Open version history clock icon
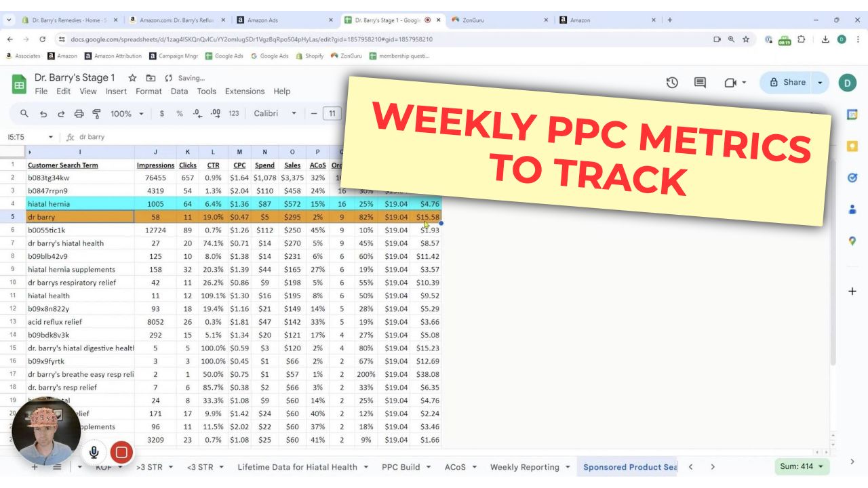Screen dimensions: 868x488 tap(672, 83)
